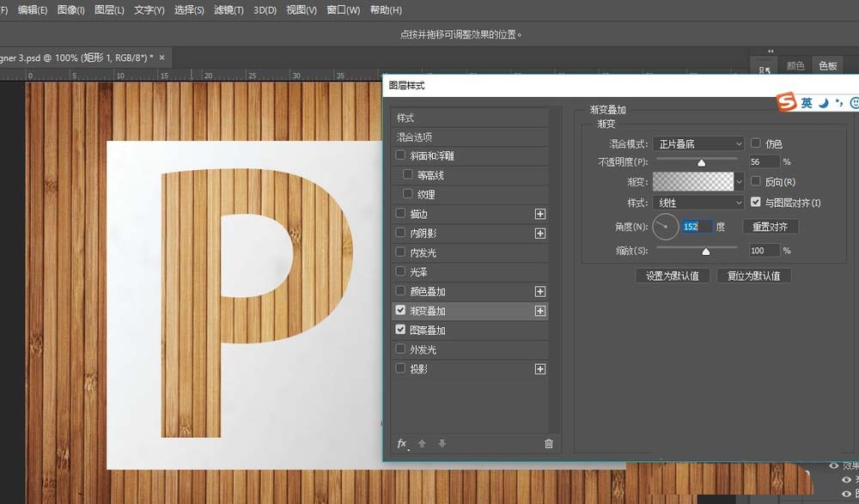Click the angle input field 152
Image resolution: width=859 pixels, height=504 pixels.
[697, 227]
